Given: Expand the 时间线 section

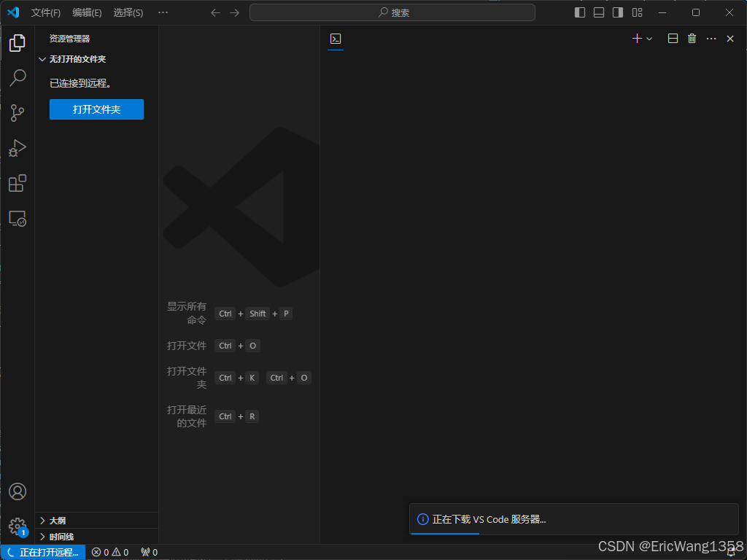Looking at the screenshot, I should point(96,537).
